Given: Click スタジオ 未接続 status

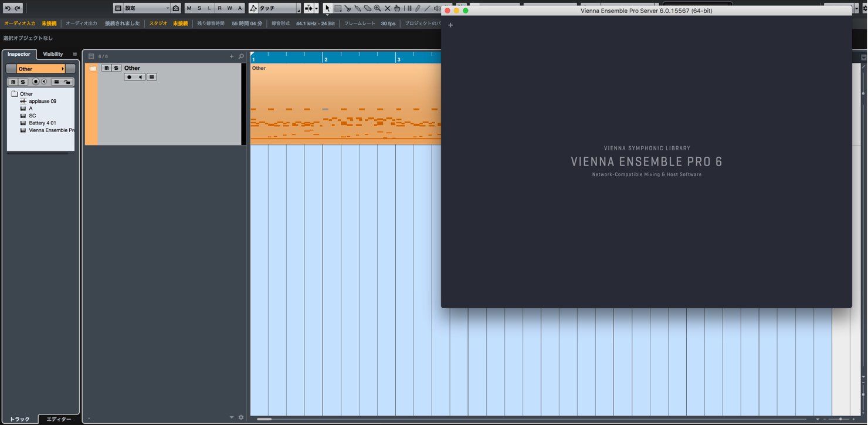Looking at the screenshot, I should tap(168, 23).
